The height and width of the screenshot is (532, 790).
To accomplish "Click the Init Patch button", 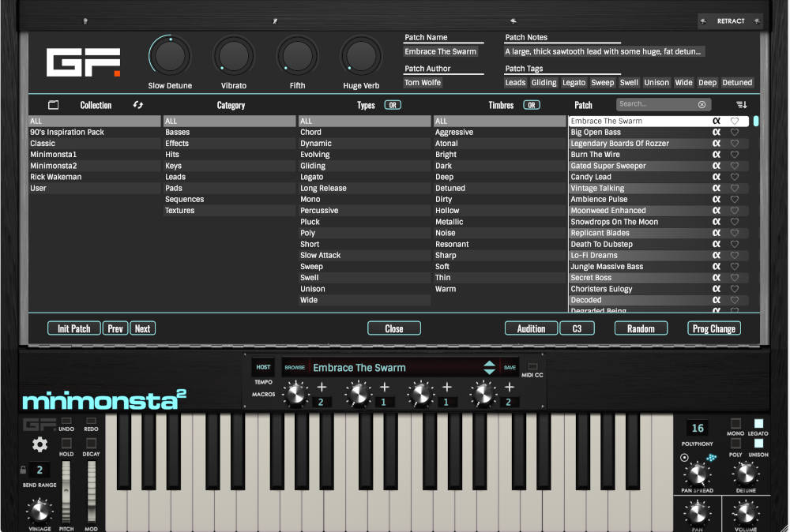I will 74,328.
